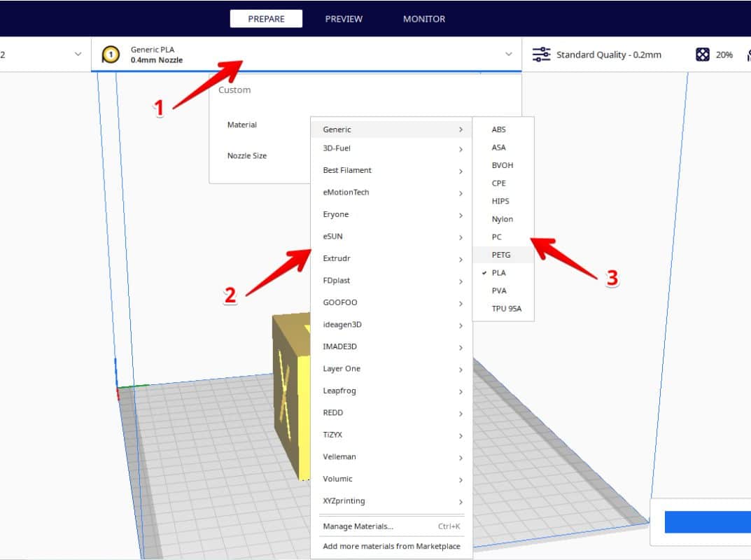Select the checked PLA material entry
This screenshot has height=560, width=751.
[x=500, y=272]
